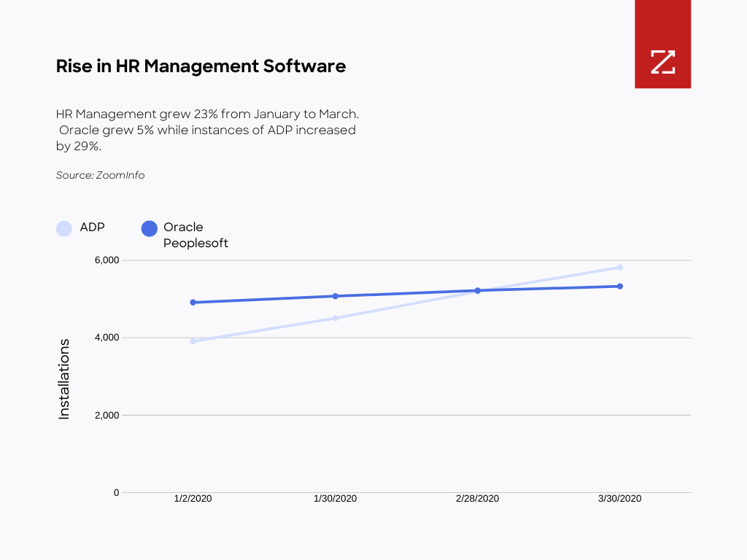Click the 'HR Management grew 23%' description paragraph
Screen dimensions: 747x560
[207, 130]
